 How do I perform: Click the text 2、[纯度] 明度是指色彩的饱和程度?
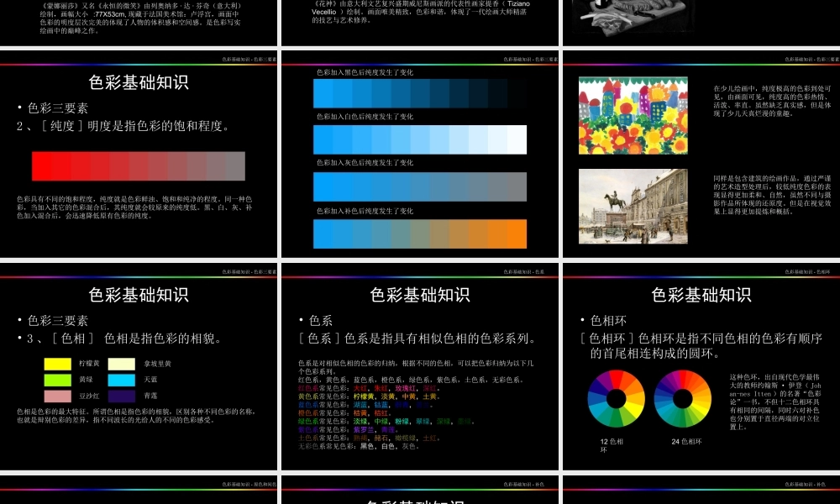[123, 126]
